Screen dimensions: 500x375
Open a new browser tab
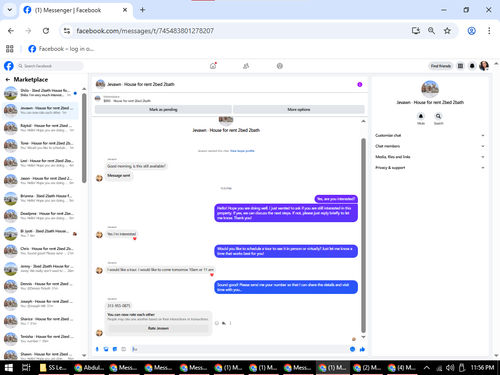[x=142, y=10]
